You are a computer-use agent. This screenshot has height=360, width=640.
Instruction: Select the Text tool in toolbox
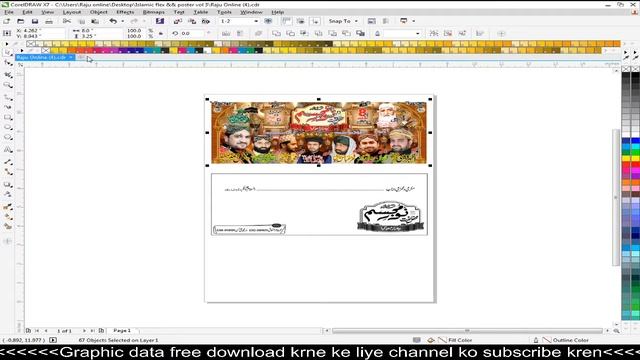[x=8, y=150]
